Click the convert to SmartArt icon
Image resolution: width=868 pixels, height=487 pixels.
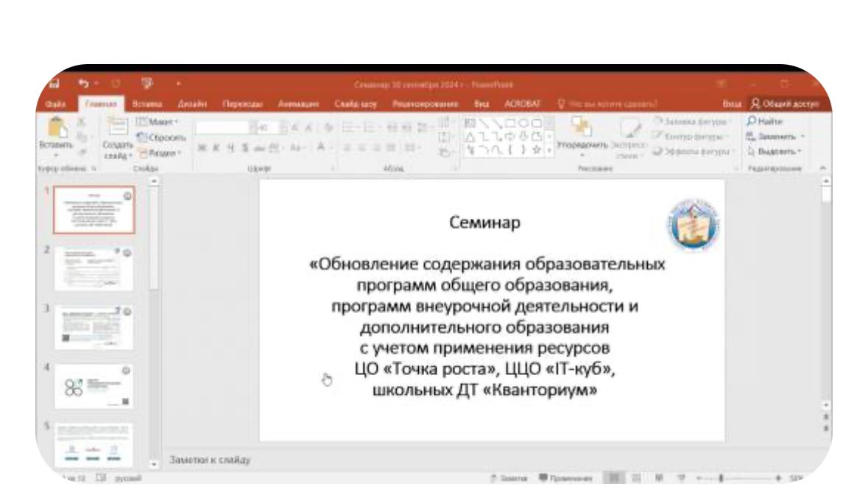445,153
